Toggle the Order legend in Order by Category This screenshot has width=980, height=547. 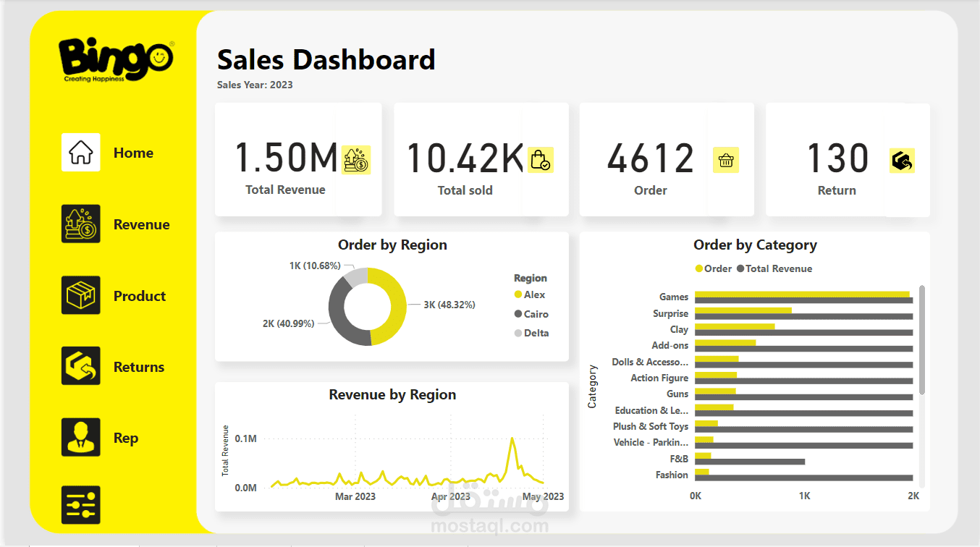coord(713,268)
